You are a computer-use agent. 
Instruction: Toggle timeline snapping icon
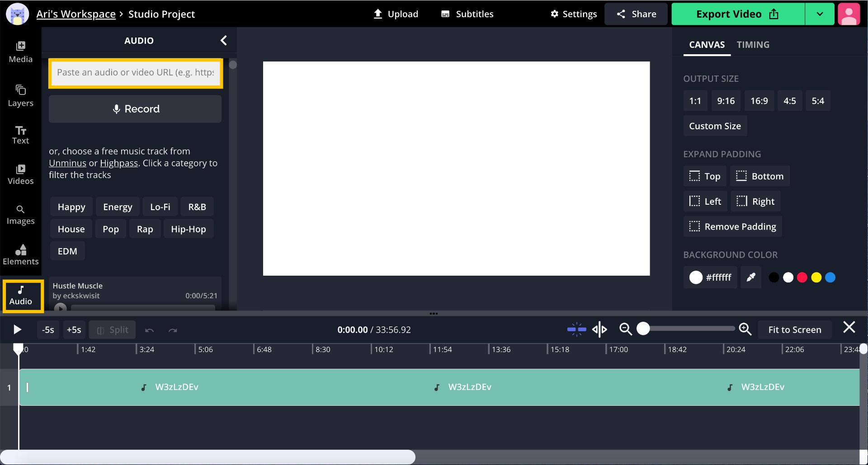(x=576, y=329)
